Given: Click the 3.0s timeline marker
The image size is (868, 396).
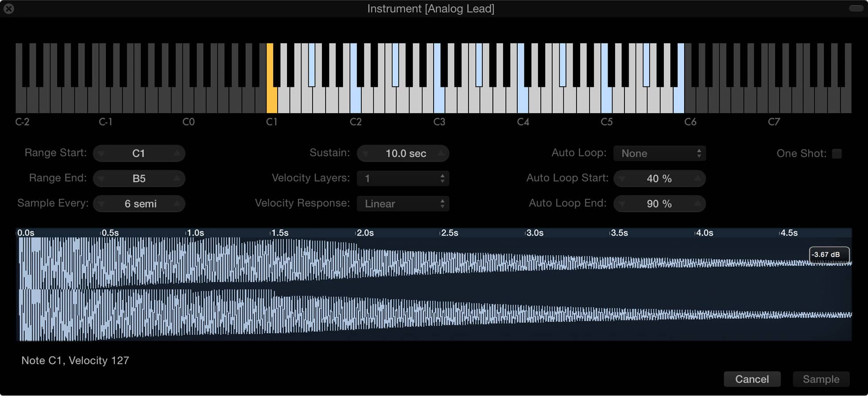Looking at the screenshot, I should click(535, 233).
